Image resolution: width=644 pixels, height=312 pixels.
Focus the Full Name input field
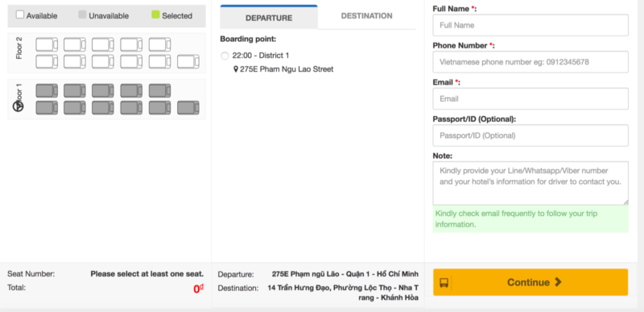530,25
